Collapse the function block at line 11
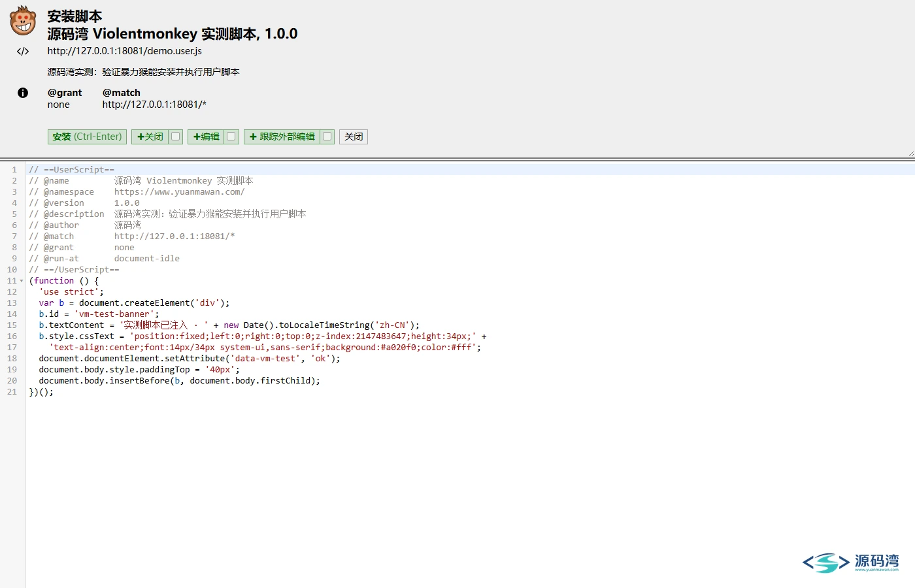Viewport: 915px width, 588px height. [22, 281]
